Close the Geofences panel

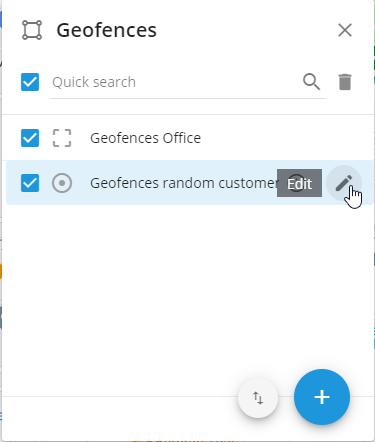coord(345,30)
